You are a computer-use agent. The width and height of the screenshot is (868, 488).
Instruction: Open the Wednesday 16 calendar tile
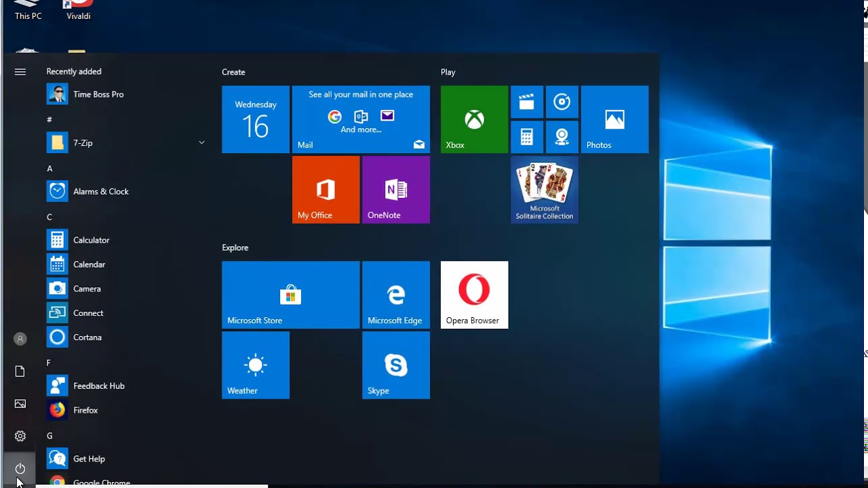pos(256,119)
